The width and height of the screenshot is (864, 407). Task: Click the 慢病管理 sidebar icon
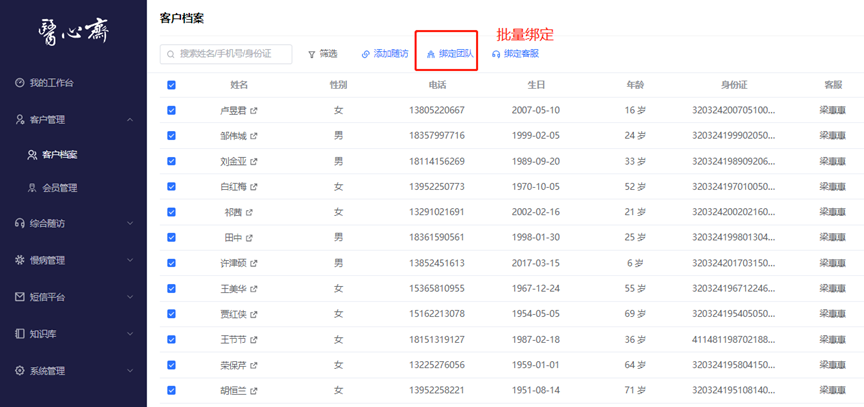point(20,260)
